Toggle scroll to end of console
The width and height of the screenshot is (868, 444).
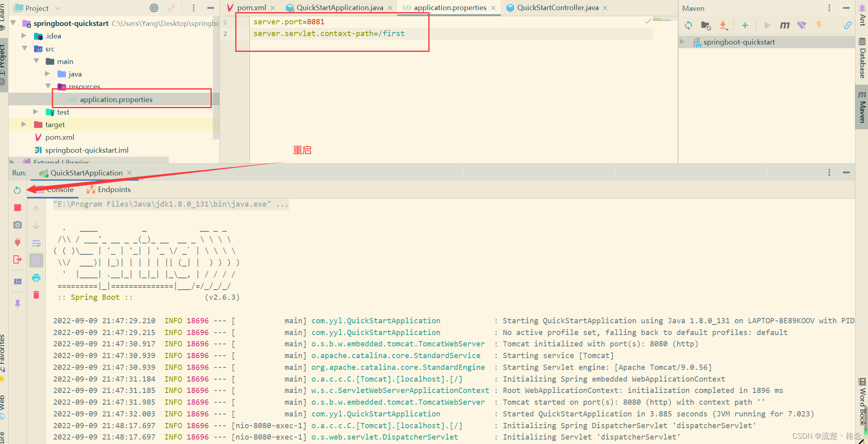point(36,260)
